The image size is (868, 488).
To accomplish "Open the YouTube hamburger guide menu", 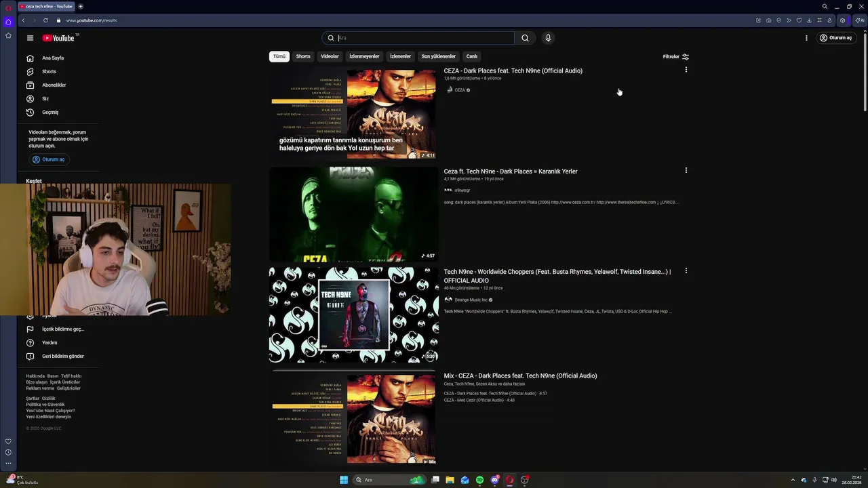I will tap(30, 38).
